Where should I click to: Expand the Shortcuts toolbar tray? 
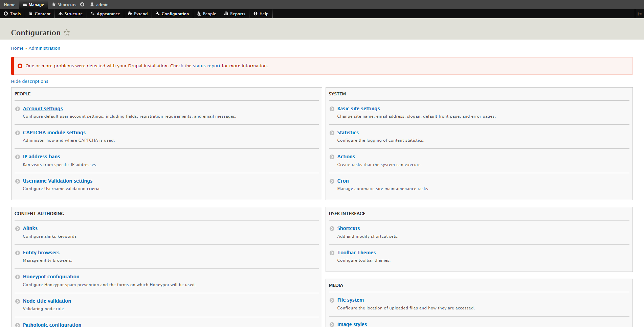pos(64,5)
